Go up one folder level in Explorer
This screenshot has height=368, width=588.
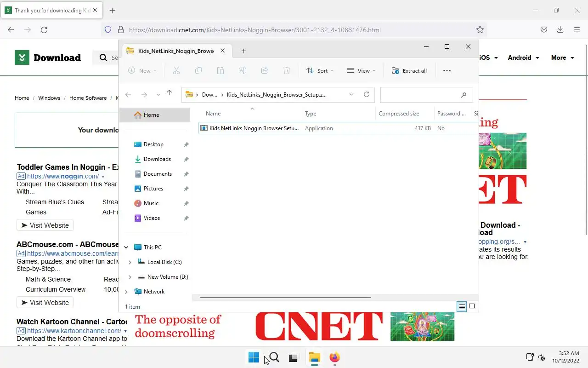[x=169, y=93]
